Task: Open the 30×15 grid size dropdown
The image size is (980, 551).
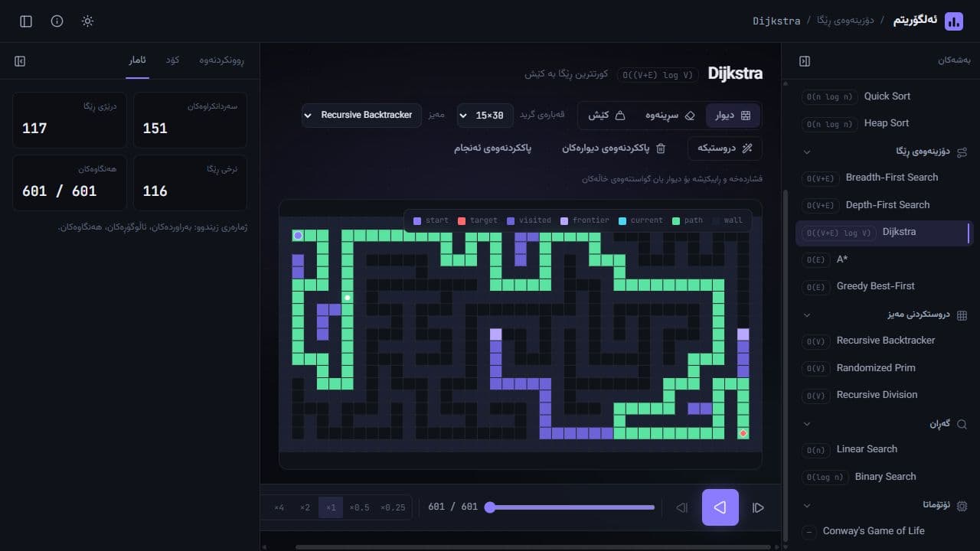Action: pos(485,115)
